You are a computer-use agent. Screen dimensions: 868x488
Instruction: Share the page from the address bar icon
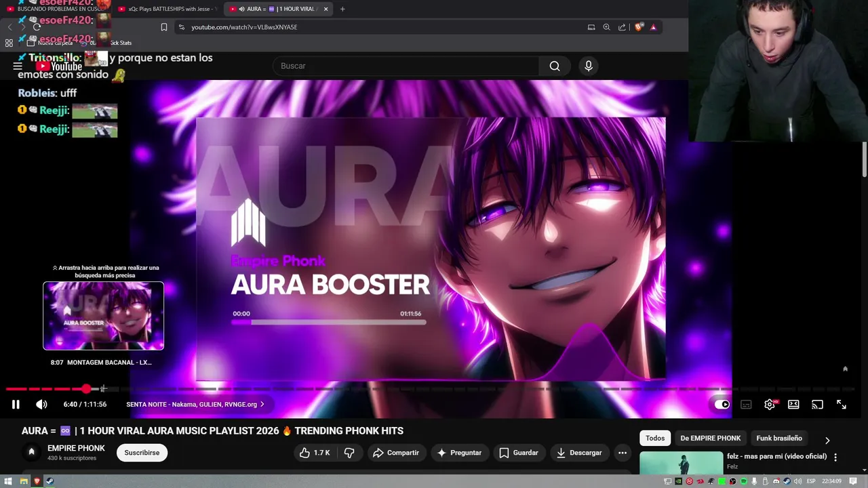pyautogui.click(x=622, y=27)
